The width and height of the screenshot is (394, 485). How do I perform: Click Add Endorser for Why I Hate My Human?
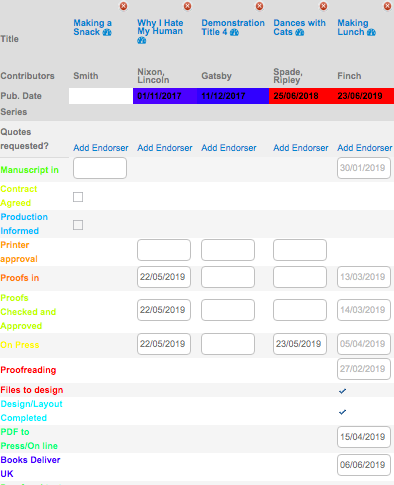[165, 148]
